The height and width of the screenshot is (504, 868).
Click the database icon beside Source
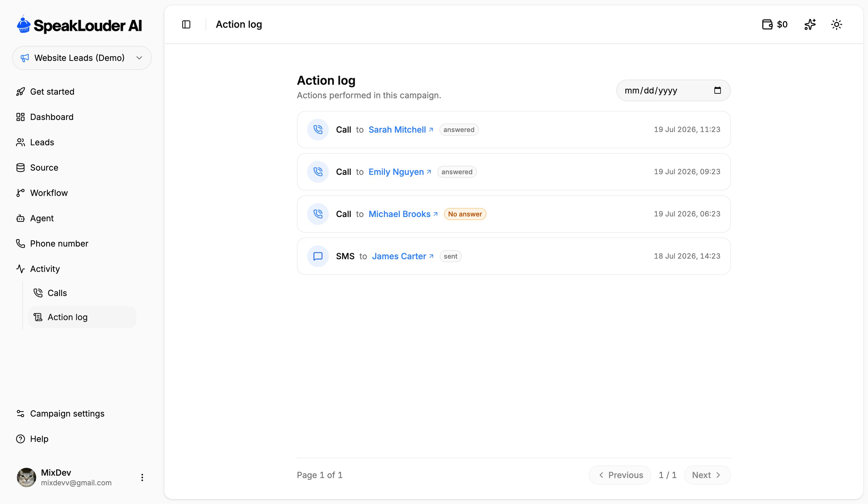(x=20, y=168)
